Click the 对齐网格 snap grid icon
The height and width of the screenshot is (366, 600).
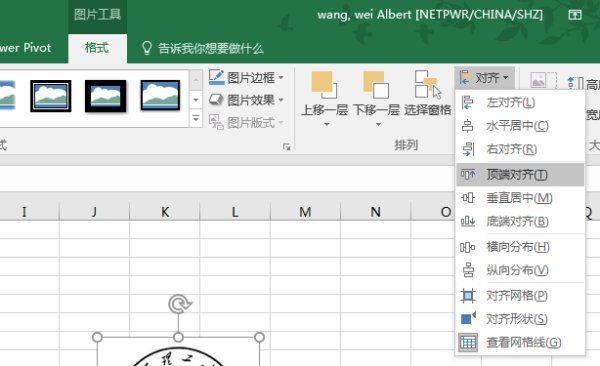coord(468,296)
